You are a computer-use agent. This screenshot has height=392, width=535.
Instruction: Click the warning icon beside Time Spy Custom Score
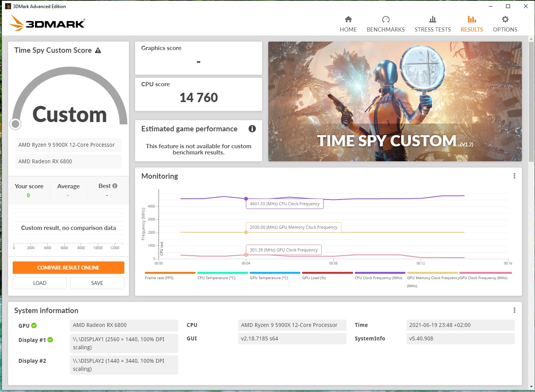click(99, 50)
